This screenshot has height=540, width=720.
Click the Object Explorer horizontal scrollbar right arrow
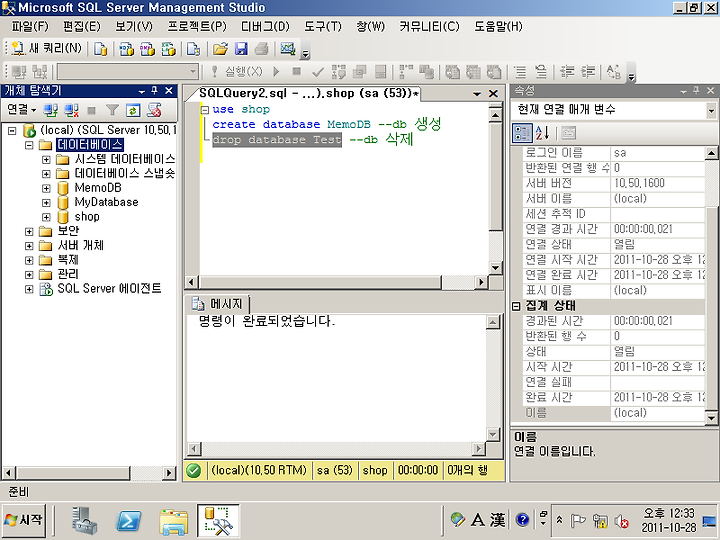169,472
